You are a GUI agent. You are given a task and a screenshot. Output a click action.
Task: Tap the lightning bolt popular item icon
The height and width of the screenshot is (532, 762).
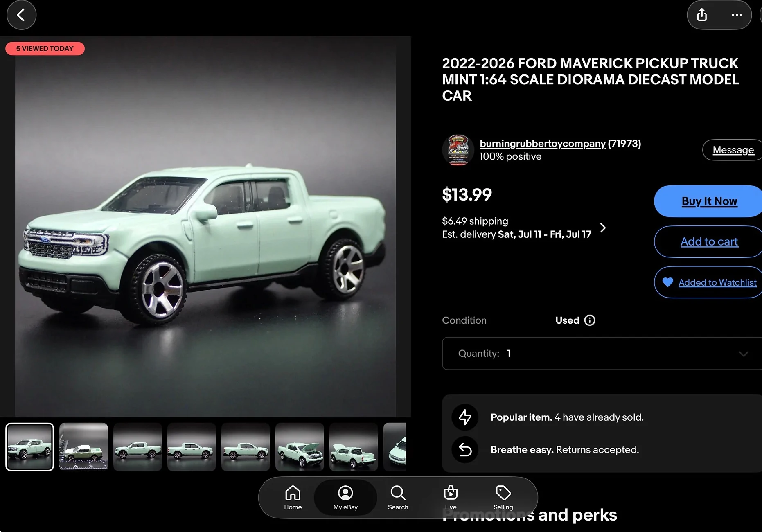pyautogui.click(x=465, y=417)
